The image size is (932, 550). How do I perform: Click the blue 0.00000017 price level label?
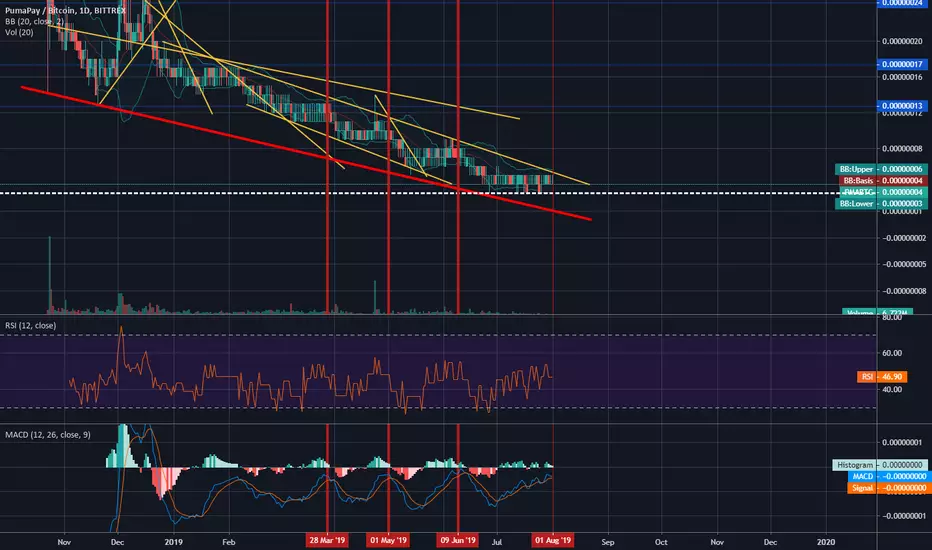[902, 64]
